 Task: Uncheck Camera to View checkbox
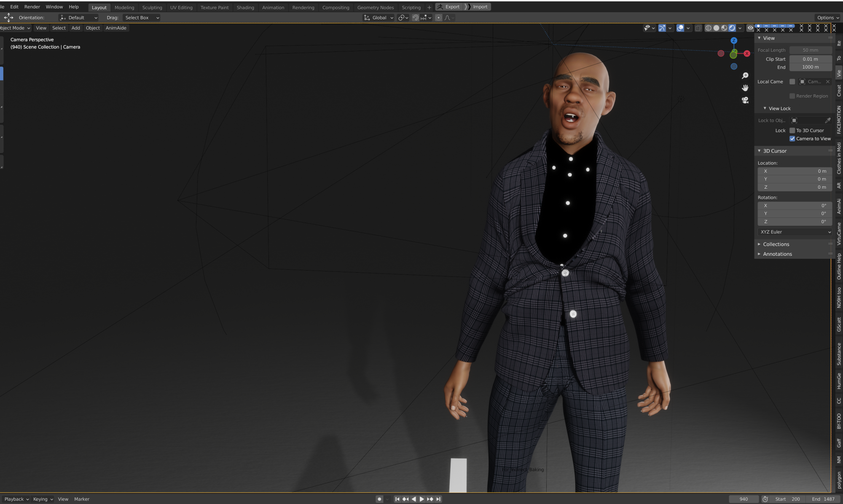pyautogui.click(x=792, y=139)
